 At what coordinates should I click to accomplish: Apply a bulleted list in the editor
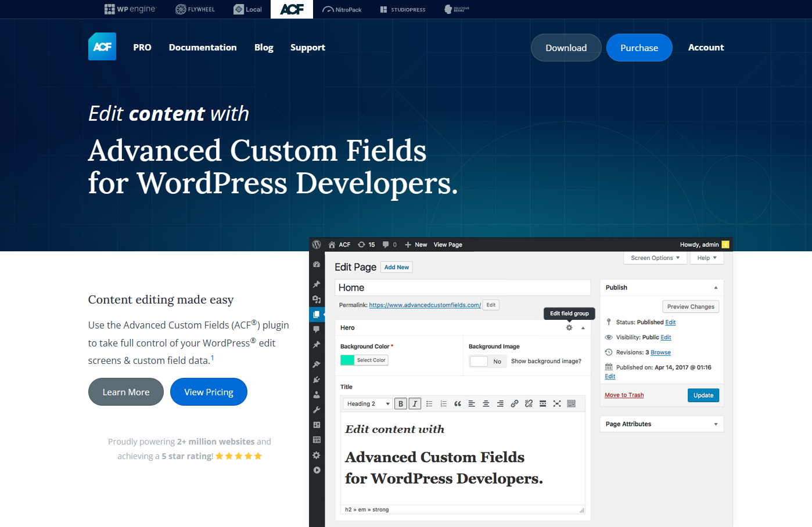coord(428,403)
